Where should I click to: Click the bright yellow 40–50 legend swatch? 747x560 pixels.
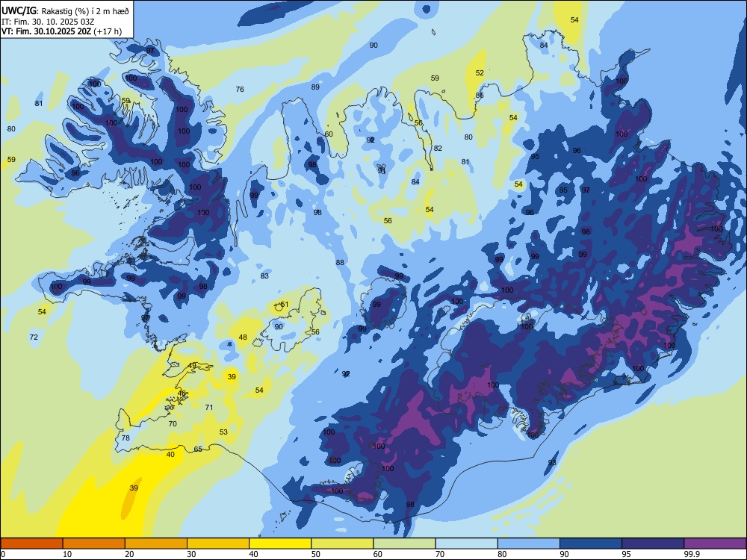[280, 544]
